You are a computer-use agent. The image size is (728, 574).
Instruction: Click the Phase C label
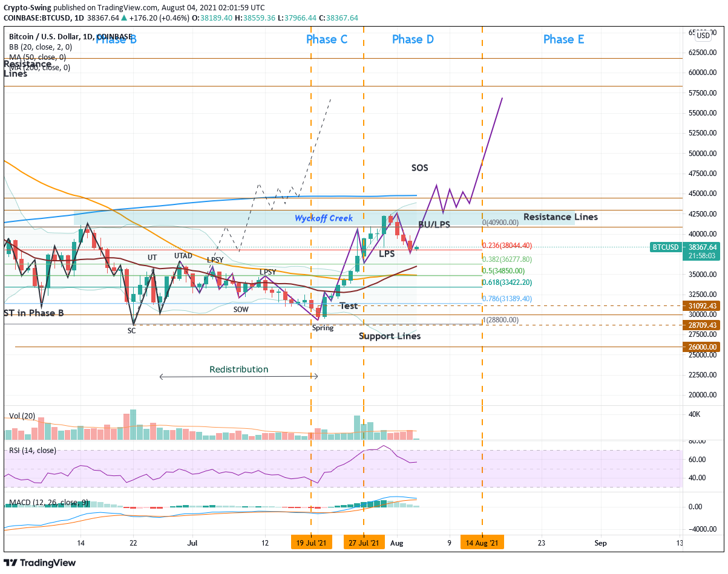click(x=327, y=39)
